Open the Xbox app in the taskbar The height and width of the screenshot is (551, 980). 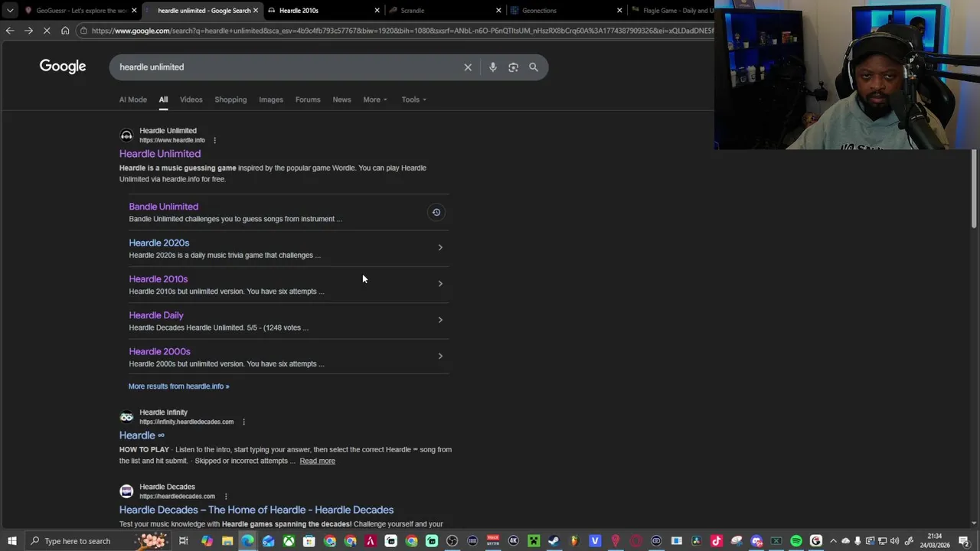click(x=289, y=541)
